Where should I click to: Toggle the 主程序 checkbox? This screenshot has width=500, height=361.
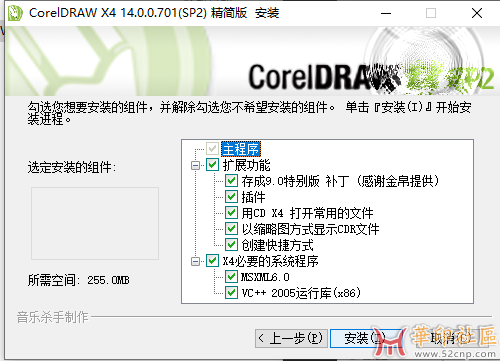212,149
